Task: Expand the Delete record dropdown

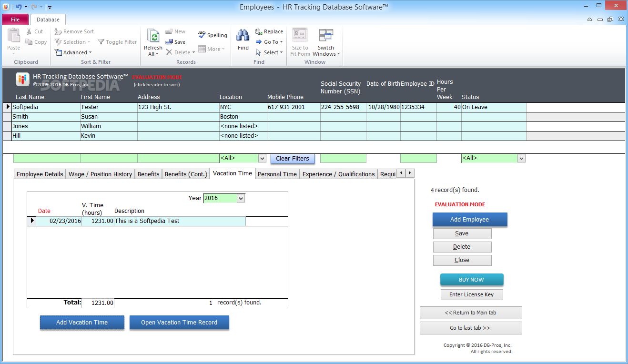Action: [193, 52]
